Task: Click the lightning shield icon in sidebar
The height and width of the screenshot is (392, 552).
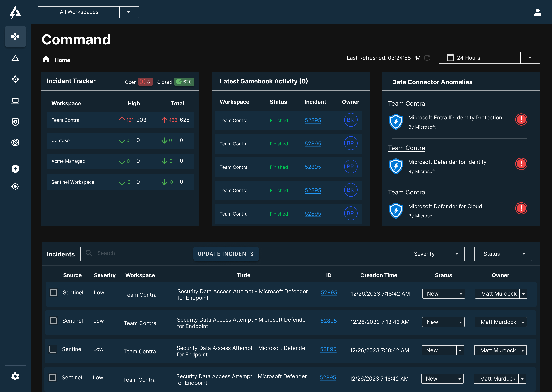Action: pos(15,169)
